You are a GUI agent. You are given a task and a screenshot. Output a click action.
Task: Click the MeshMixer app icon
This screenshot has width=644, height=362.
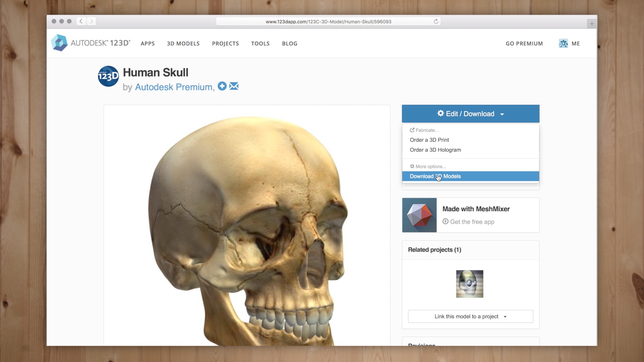pyautogui.click(x=419, y=215)
